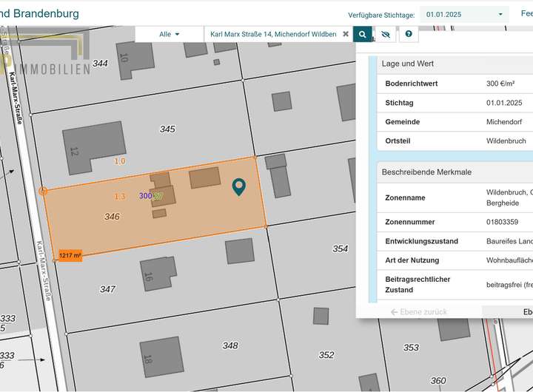Click 'Ebene zurück' back button
Viewport: 533px width, 392px height.
tap(418, 312)
